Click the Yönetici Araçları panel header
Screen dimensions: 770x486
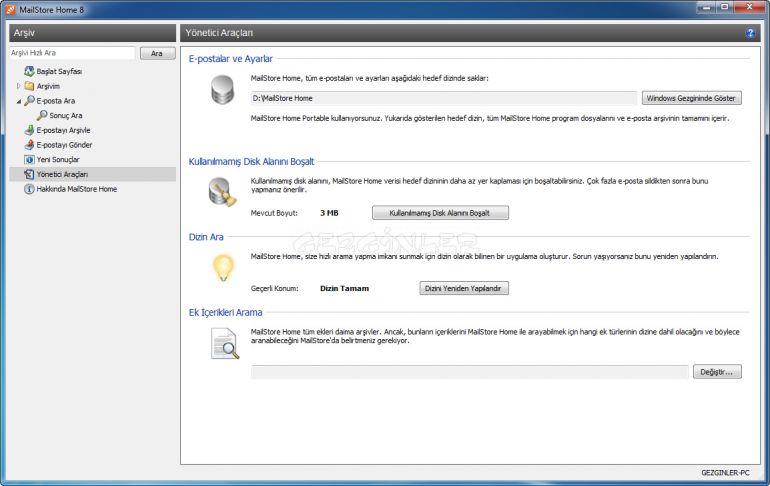tap(470, 33)
